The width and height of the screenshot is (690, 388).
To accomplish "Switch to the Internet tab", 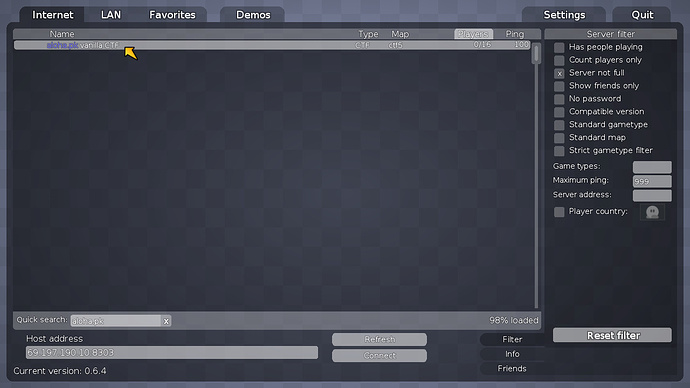I will click(52, 15).
